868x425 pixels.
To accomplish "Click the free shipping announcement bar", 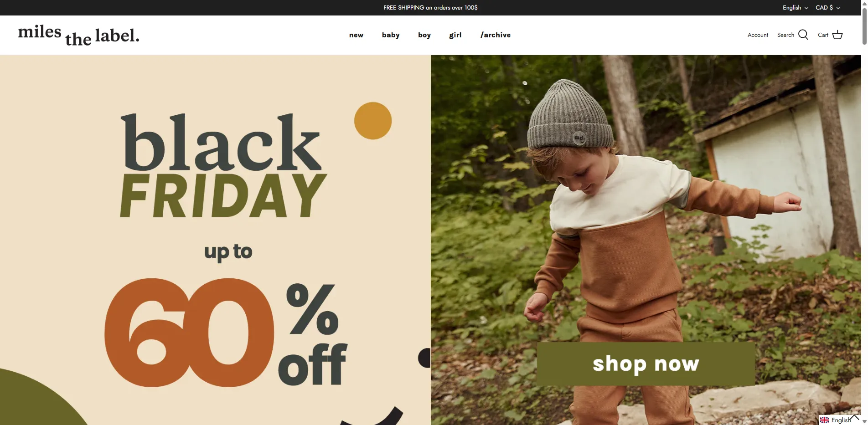I will pos(430,8).
